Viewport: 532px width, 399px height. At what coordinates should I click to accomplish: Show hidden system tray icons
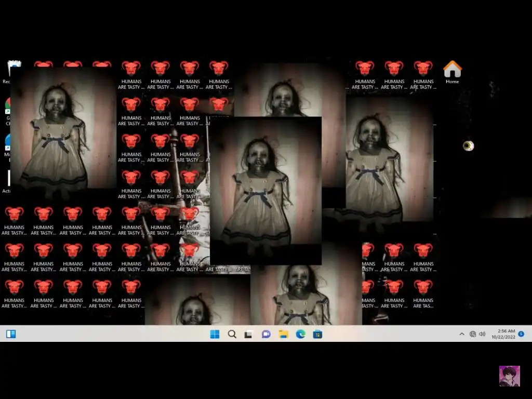462,334
